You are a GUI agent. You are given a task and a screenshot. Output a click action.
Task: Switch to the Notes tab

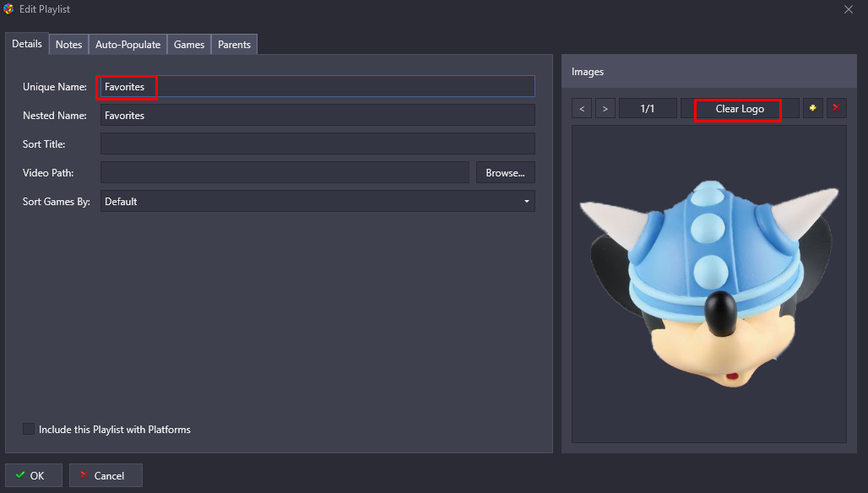pyautogui.click(x=68, y=45)
